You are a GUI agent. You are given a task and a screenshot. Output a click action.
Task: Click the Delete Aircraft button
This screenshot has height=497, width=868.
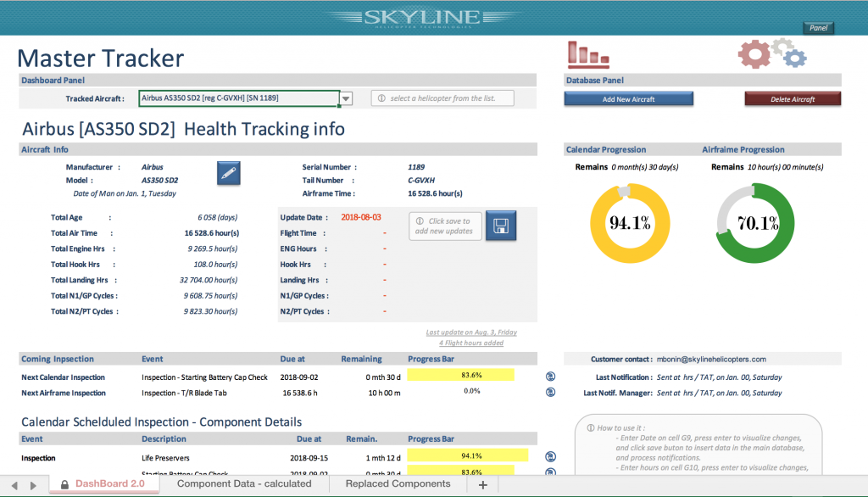point(793,99)
